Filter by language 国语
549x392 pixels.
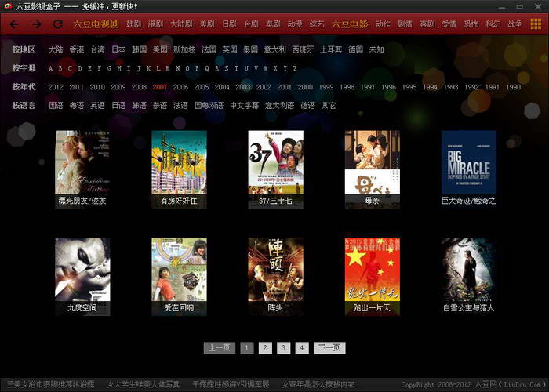pos(56,105)
